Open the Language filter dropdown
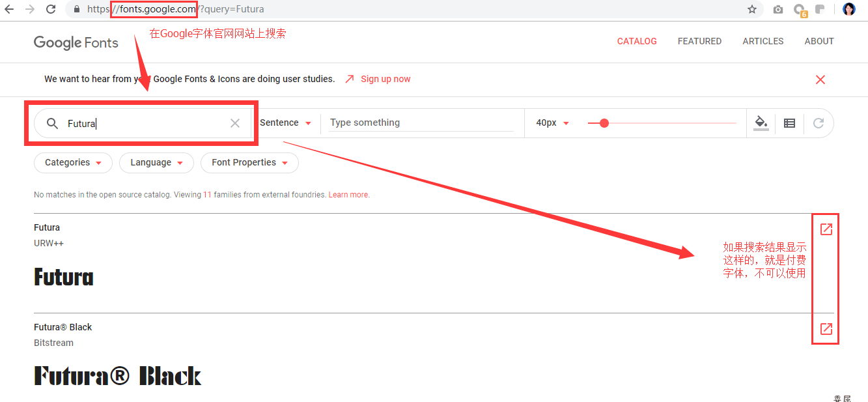Image resolution: width=868 pixels, height=402 pixels. pyautogui.click(x=156, y=163)
